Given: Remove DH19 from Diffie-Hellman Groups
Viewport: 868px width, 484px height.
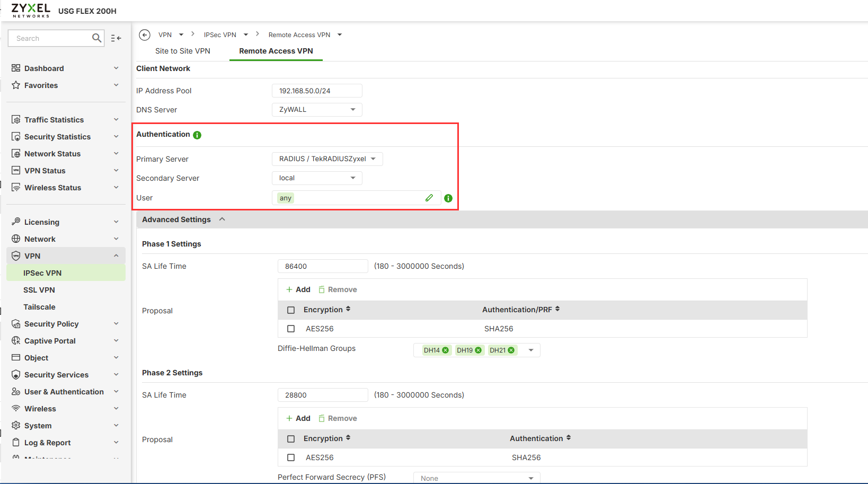Looking at the screenshot, I should (479, 350).
